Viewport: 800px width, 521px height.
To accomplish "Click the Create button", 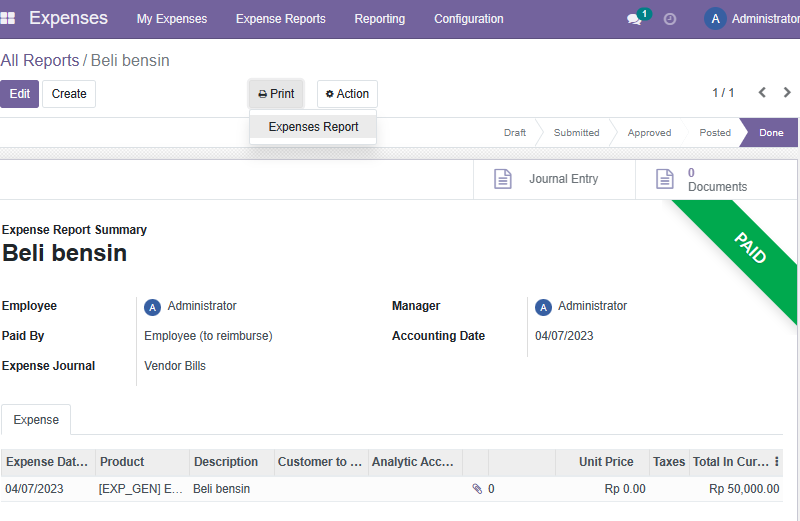I will point(69,94).
